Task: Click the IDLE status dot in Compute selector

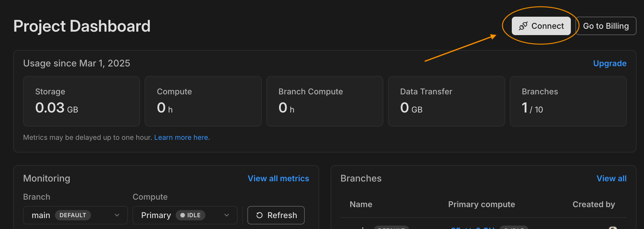Action: (x=182, y=215)
